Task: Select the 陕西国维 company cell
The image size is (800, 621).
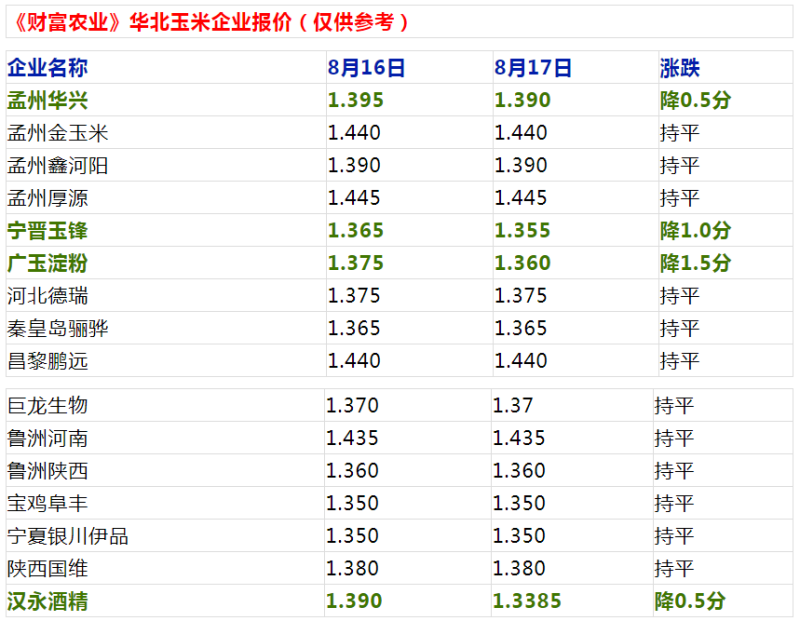Action: (x=47, y=569)
